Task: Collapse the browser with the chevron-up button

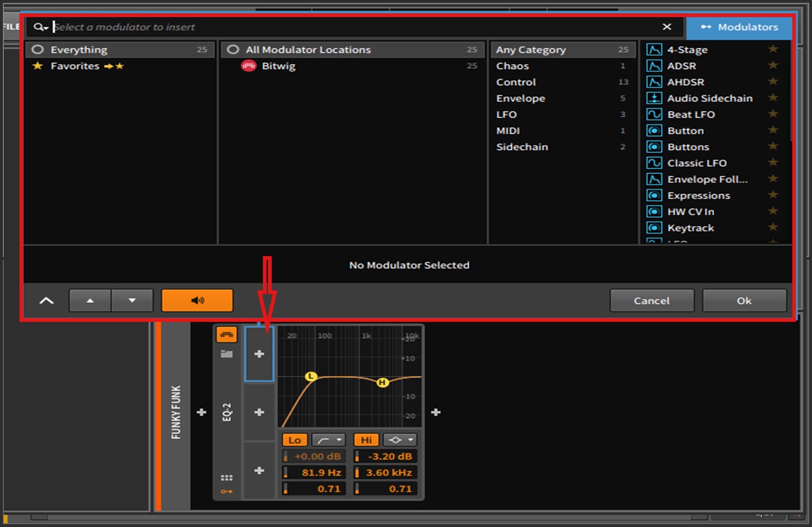Action: 46,301
